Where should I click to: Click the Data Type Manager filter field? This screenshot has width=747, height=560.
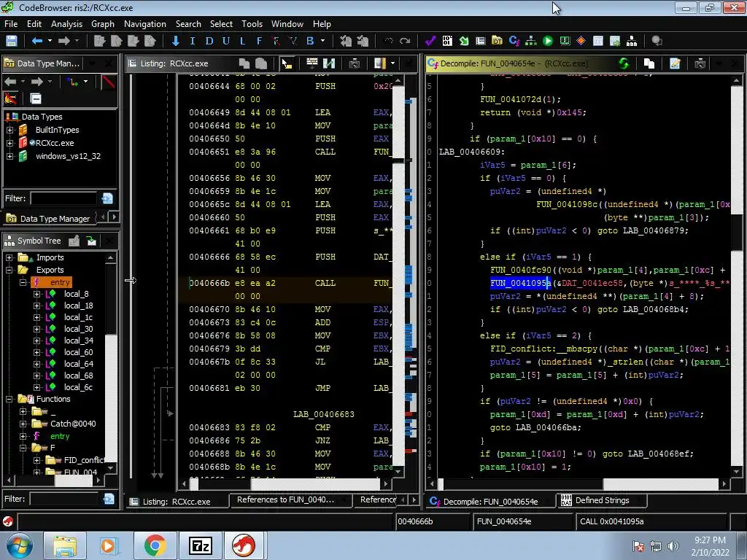63,198
